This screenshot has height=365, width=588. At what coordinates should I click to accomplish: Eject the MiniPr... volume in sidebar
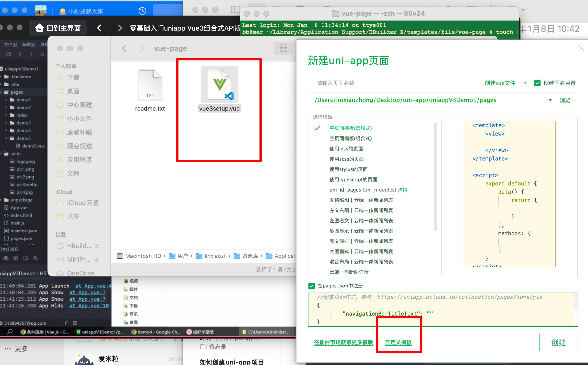tap(97, 259)
